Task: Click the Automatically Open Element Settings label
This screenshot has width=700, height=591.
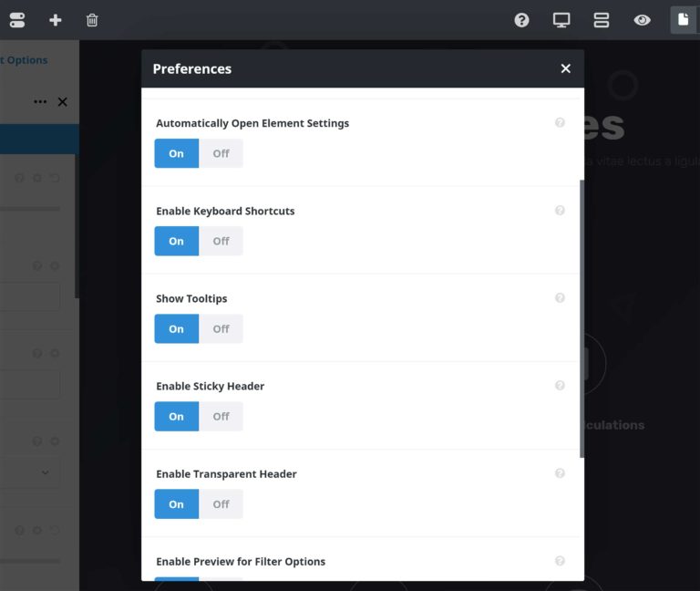Action: coord(252,123)
